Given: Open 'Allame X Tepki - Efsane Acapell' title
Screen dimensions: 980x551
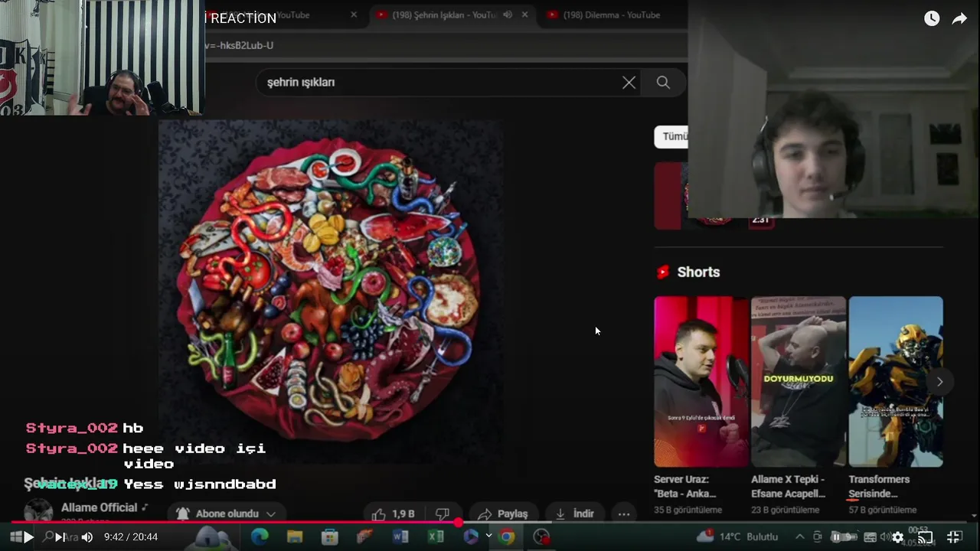Looking at the screenshot, I should coord(789,486).
